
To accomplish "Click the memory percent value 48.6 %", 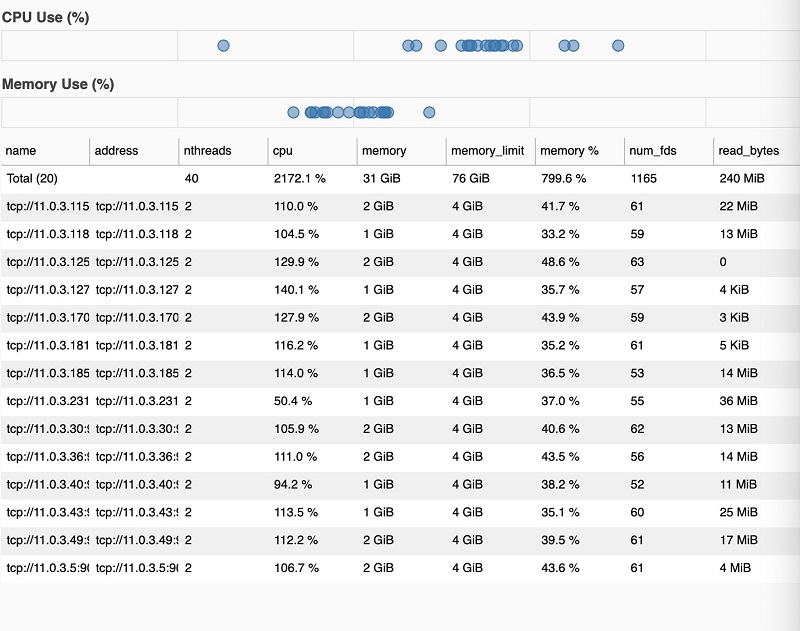I will [x=560, y=262].
